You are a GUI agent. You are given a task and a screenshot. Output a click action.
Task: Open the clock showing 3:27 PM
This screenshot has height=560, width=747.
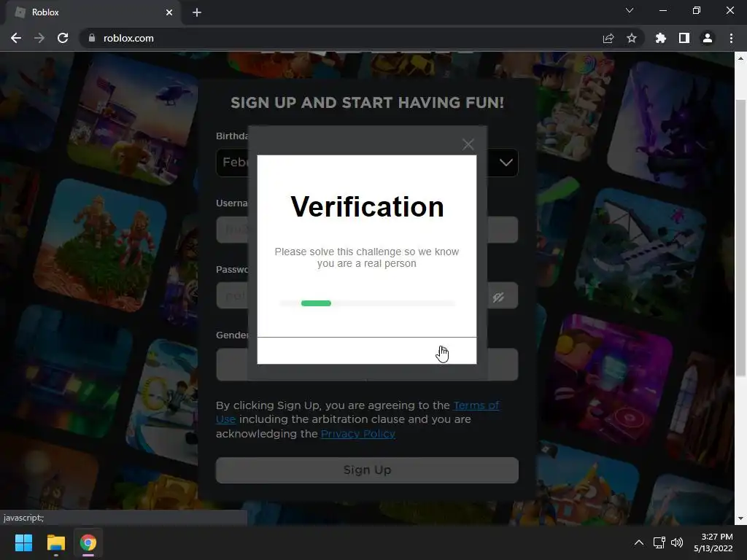[x=713, y=542]
